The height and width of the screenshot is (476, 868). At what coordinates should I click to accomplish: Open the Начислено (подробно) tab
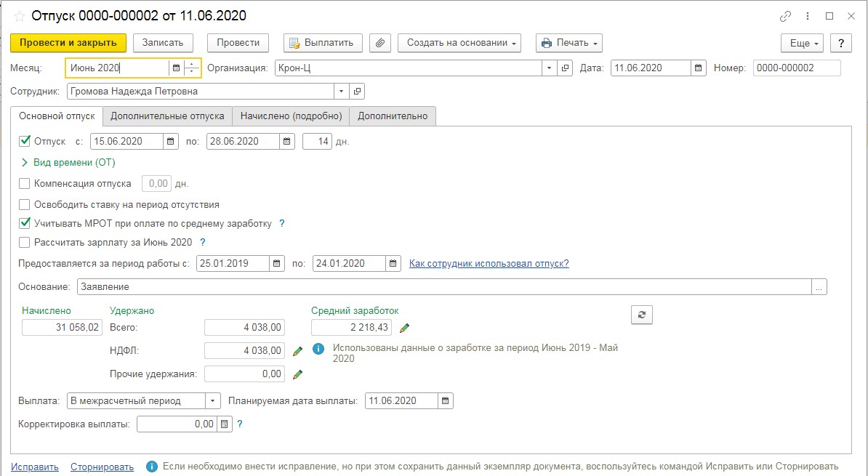point(291,116)
